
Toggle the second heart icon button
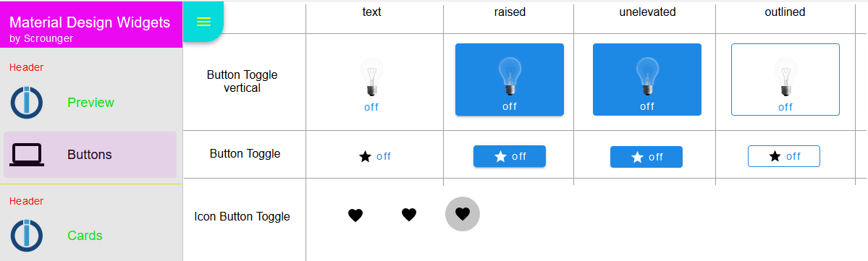pyautogui.click(x=408, y=214)
